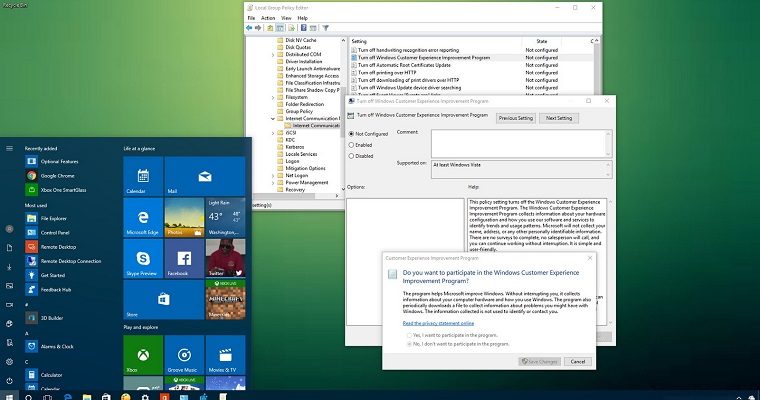Click the Export List toolbar icon
This screenshot has width=760, height=400.
click(291, 28)
